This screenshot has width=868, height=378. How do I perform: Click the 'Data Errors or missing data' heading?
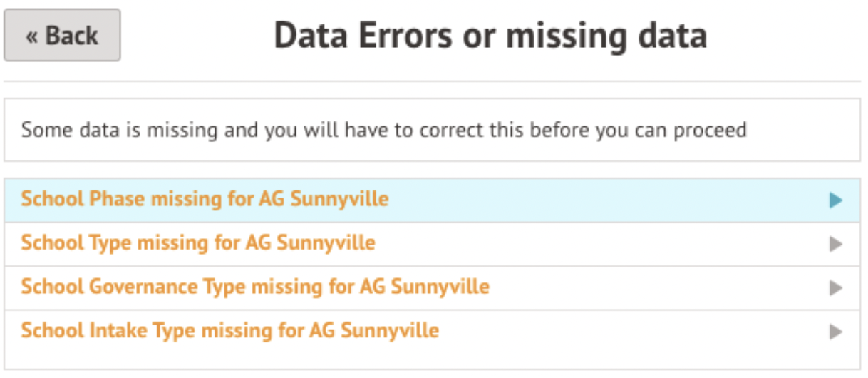click(x=490, y=36)
